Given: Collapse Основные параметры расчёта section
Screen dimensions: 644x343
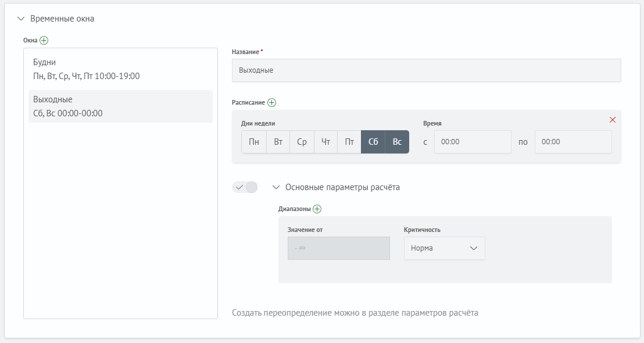Looking at the screenshot, I should coord(276,187).
